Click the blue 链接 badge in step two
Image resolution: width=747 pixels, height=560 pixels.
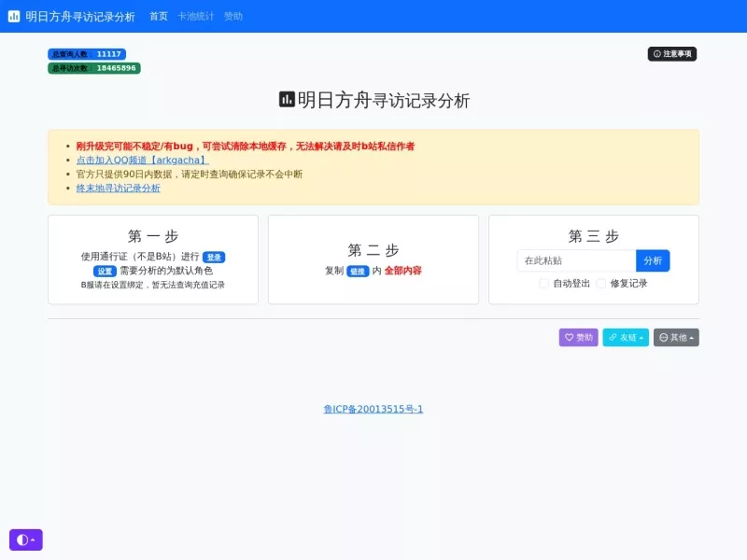coord(358,271)
